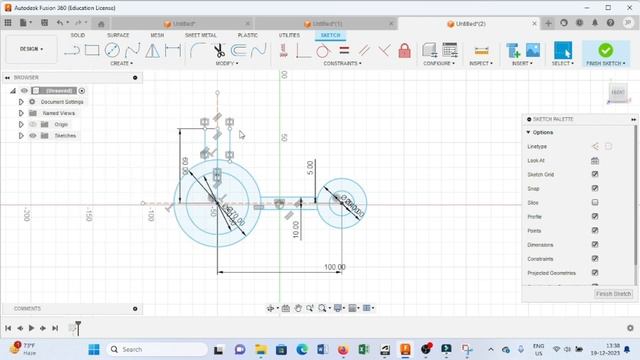640x360 pixels.
Task: Click the Measure inspect tool
Action: click(481, 51)
